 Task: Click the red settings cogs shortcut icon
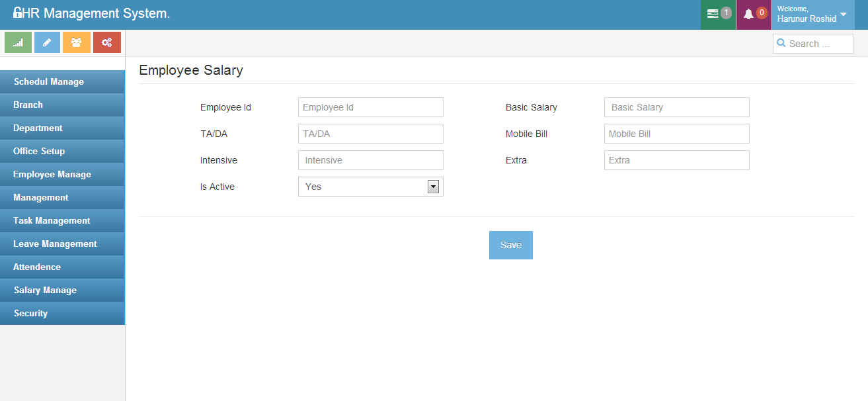[106, 42]
